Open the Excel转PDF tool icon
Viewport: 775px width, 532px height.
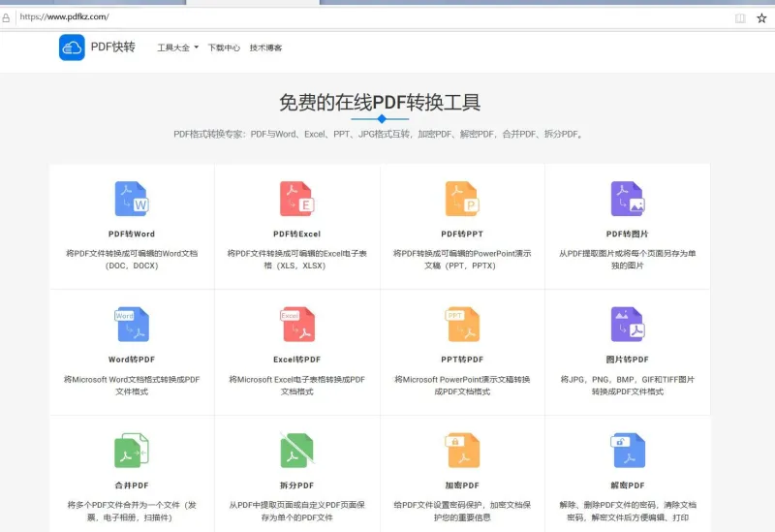(x=297, y=325)
